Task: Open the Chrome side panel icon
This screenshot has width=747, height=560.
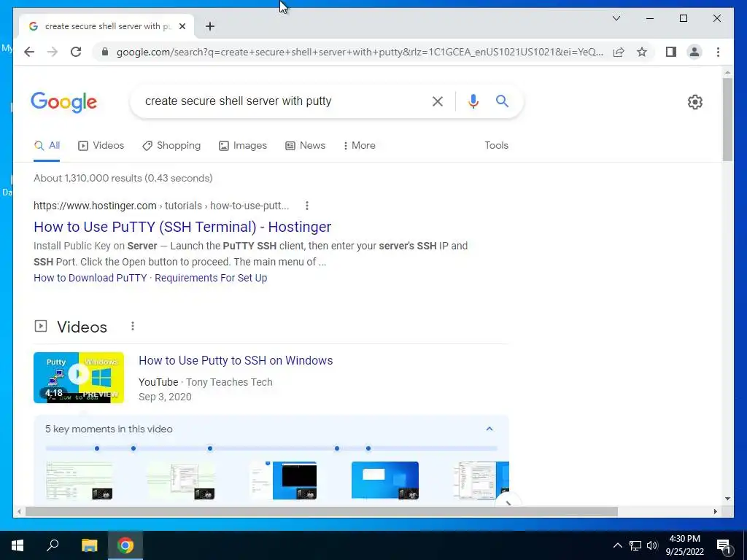Action: point(671,52)
